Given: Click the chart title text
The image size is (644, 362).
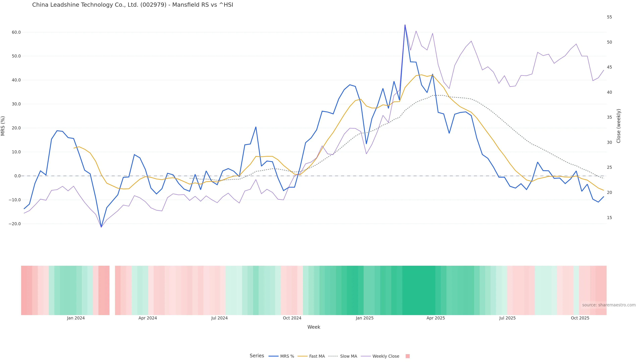Looking at the screenshot, I should [x=132, y=5].
